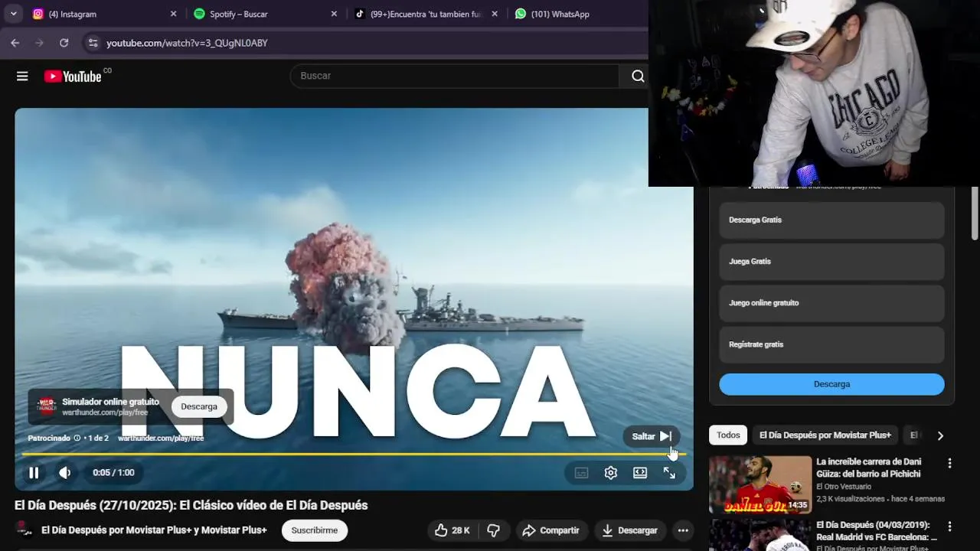Select Descarga Gratis ad option
Viewport: 980px width, 551px height.
coord(831,220)
